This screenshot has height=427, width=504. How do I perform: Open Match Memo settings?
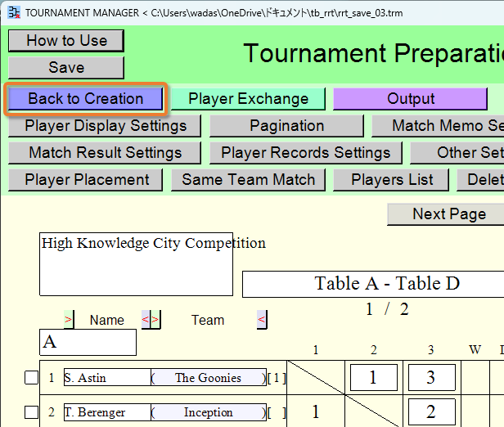tap(438, 126)
